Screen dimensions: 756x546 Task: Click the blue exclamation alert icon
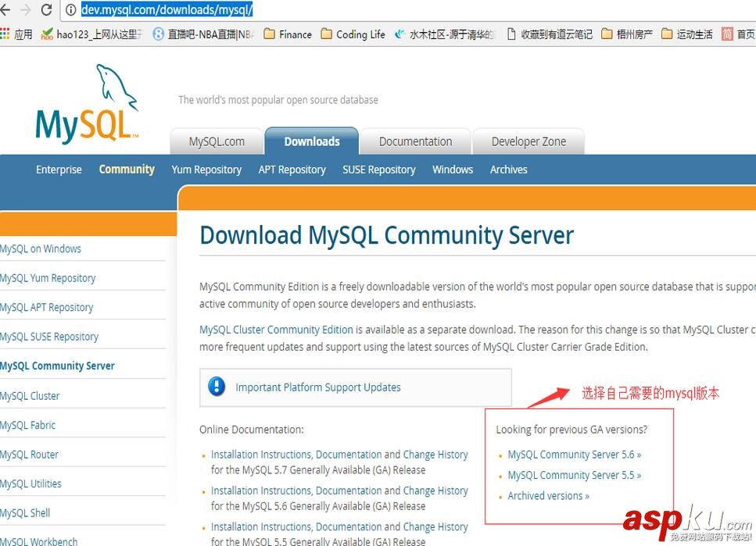point(217,387)
